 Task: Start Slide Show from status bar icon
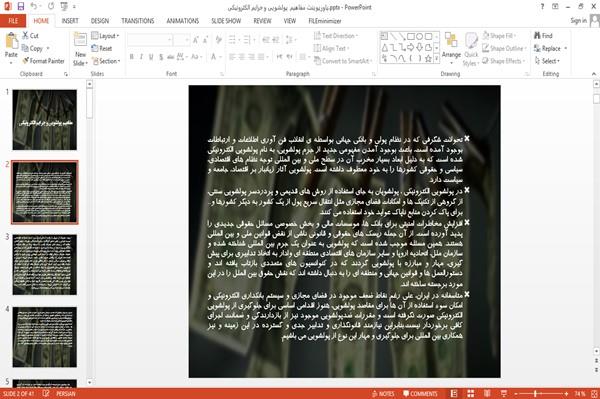[504, 394]
